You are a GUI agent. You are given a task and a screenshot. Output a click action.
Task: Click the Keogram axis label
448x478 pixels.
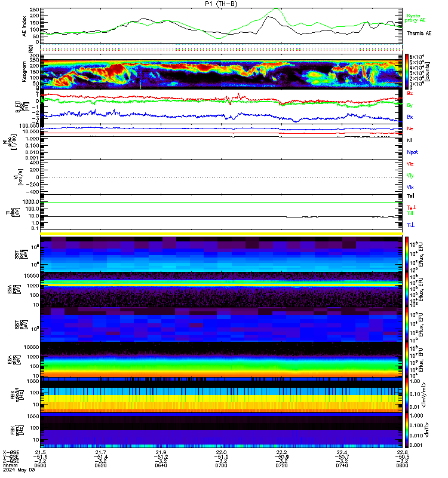pos(24,72)
